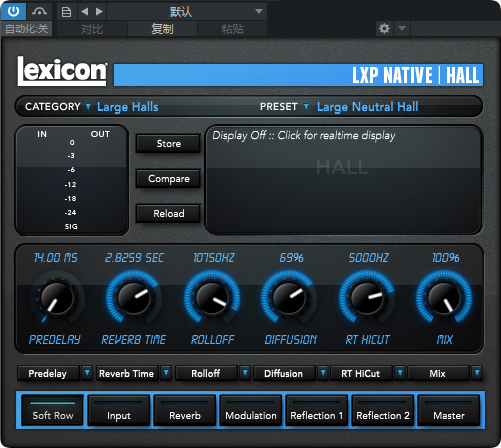Select the Soft Row tab
This screenshot has width=501, height=448.
pyautogui.click(x=53, y=411)
